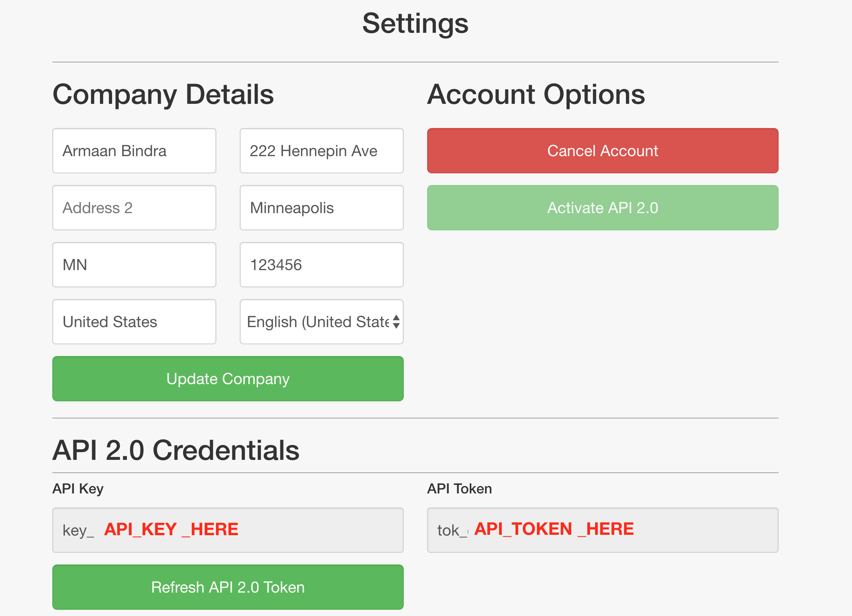The width and height of the screenshot is (852, 616).
Task: Click the Cancel Account button
Action: pyautogui.click(x=602, y=150)
